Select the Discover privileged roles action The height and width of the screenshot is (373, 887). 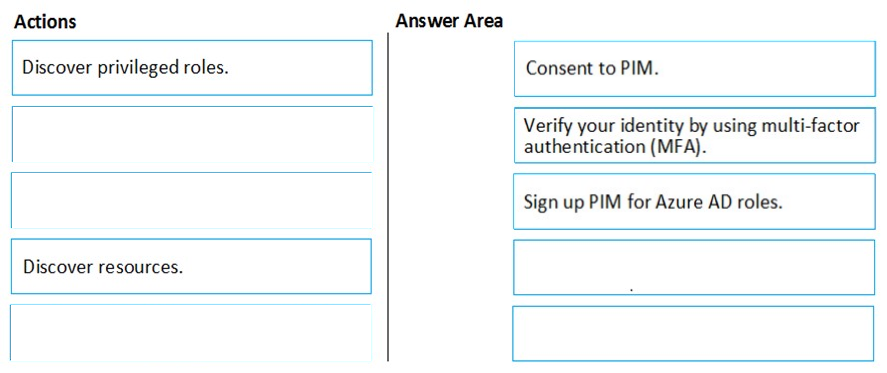click(x=192, y=67)
